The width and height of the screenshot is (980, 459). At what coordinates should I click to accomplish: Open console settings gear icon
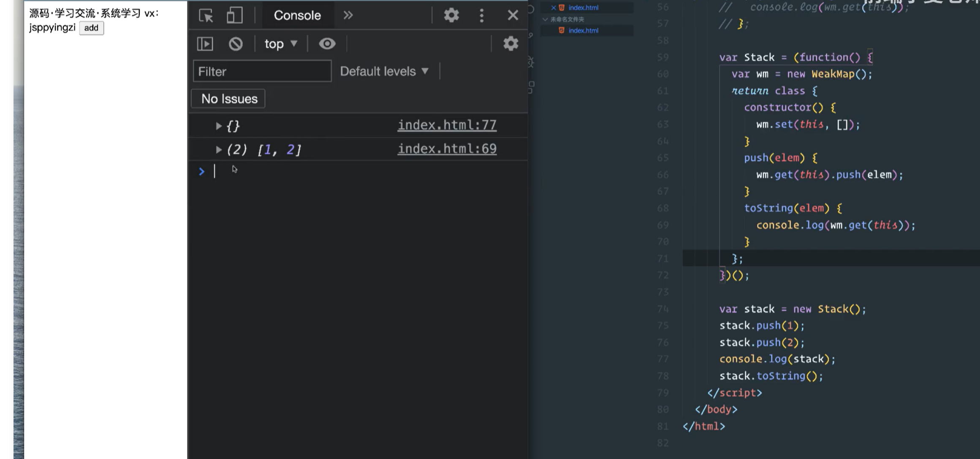tap(510, 44)
